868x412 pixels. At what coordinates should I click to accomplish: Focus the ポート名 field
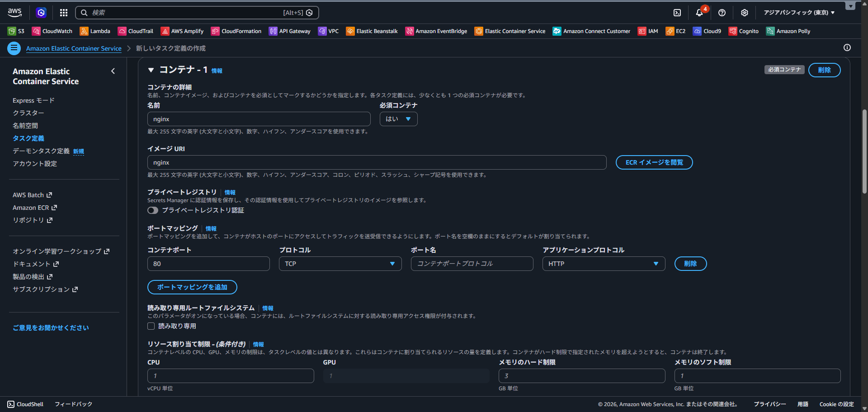coord(472,264)
